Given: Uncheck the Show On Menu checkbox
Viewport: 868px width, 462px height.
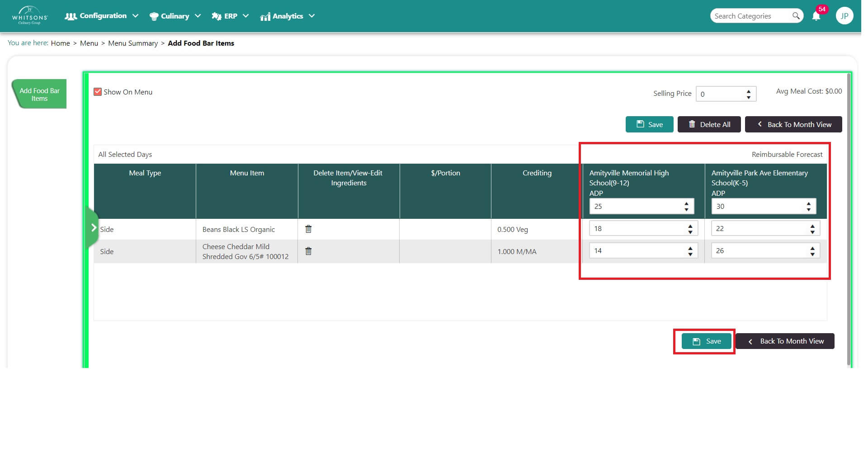Looking at the screenshot, I should tap(98, 93).
